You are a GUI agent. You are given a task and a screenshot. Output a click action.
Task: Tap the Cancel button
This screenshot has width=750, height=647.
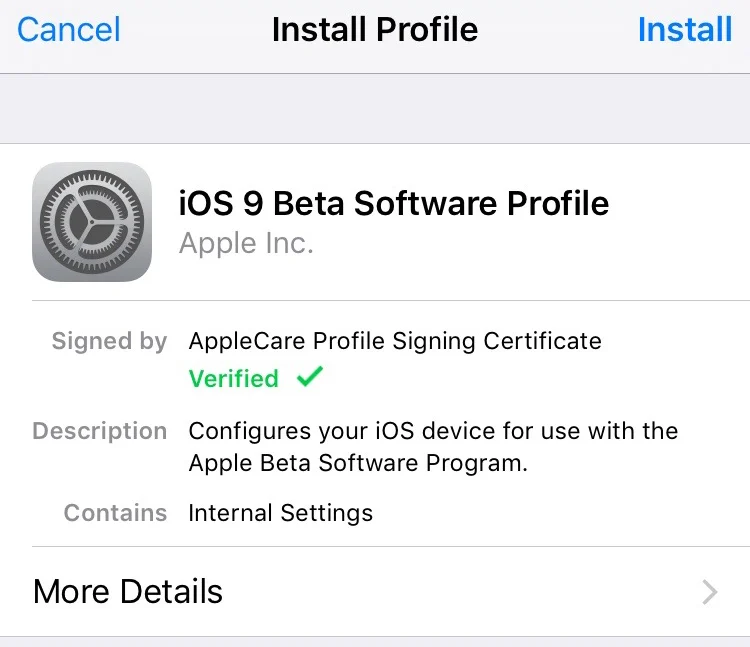[x=69, y=29]
